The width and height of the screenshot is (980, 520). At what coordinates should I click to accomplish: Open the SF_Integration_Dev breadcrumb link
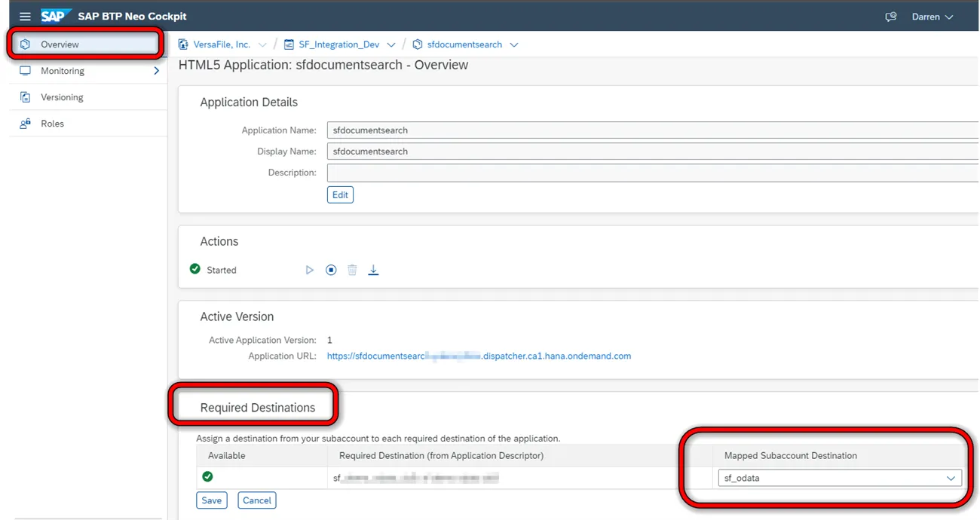[338, 44]
